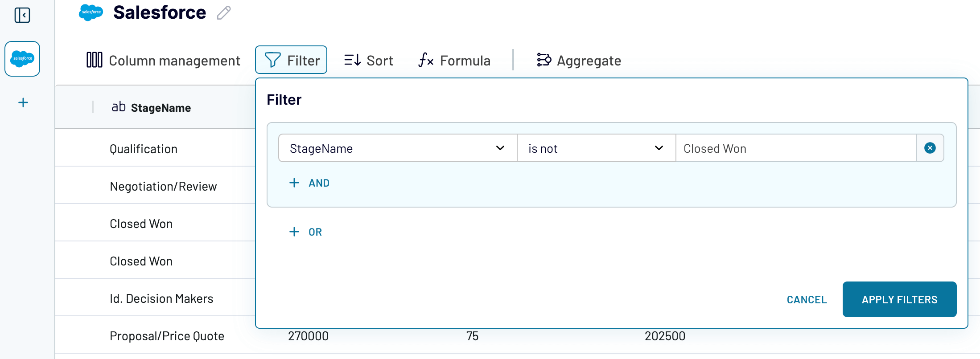Toggle the Filter toolbar button
The image size is (980, 359).
pyautogui.click(x=291, y=60)
